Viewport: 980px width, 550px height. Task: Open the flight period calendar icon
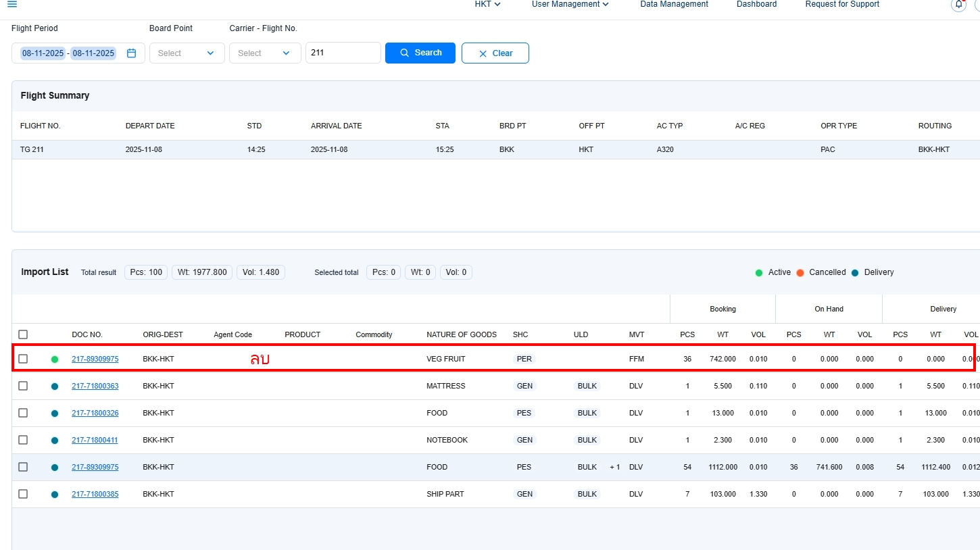point(132,53)
